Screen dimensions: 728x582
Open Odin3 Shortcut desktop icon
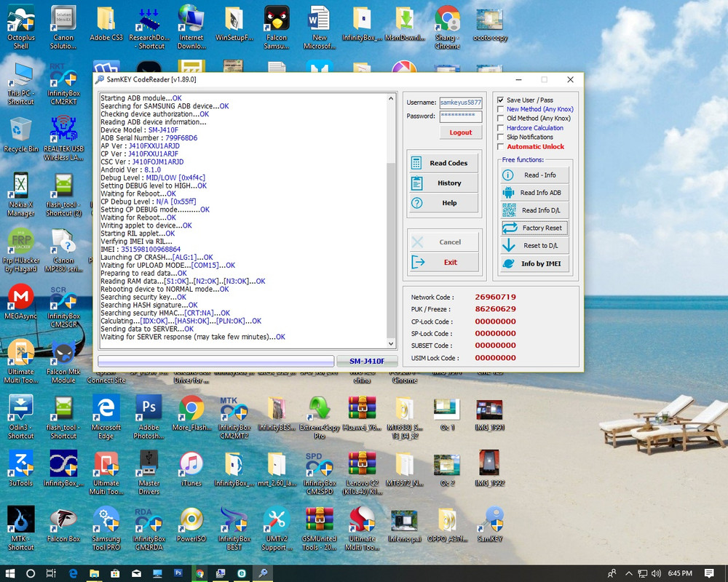(x=21, y=418)
